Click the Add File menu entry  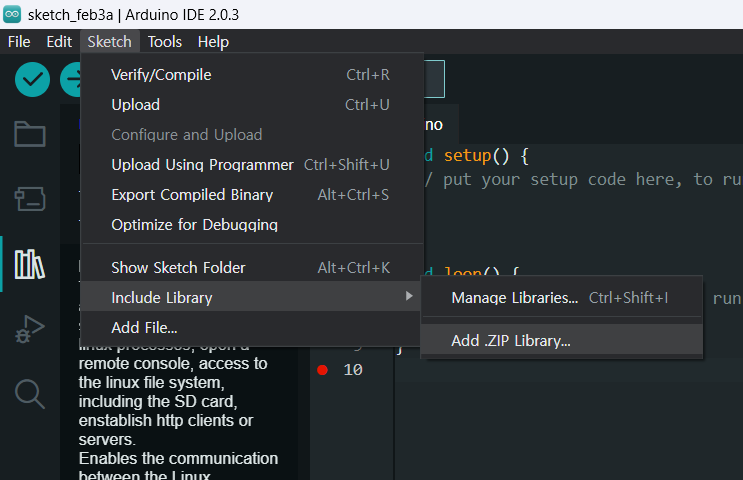144,327
